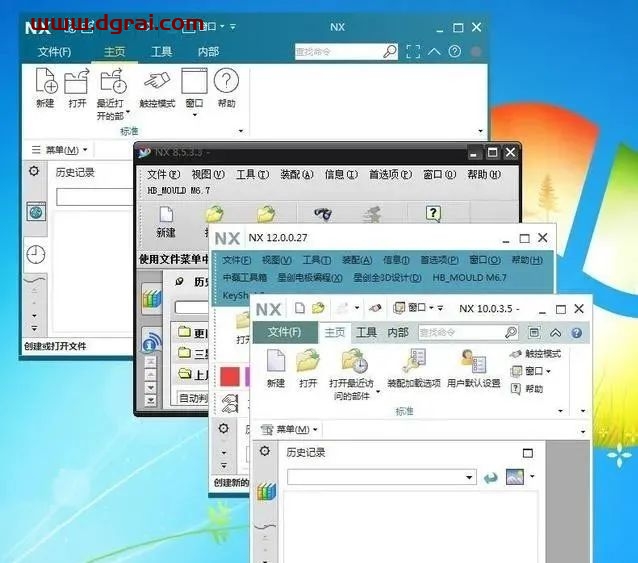Click red color swatch in NX 12.0.0.27 window
638x563 pixels.
(230, 376)
